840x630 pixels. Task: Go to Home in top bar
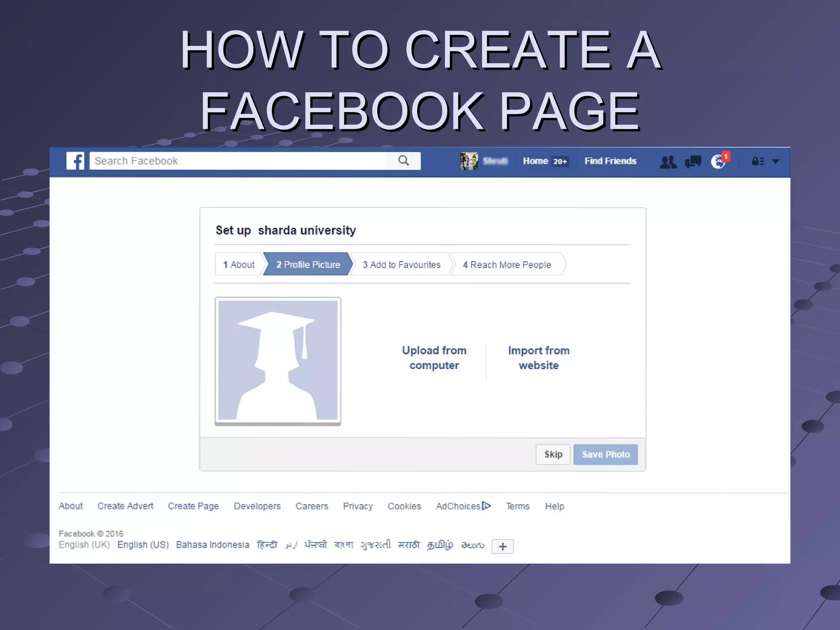pyautogui.click(x=535, y=161)
